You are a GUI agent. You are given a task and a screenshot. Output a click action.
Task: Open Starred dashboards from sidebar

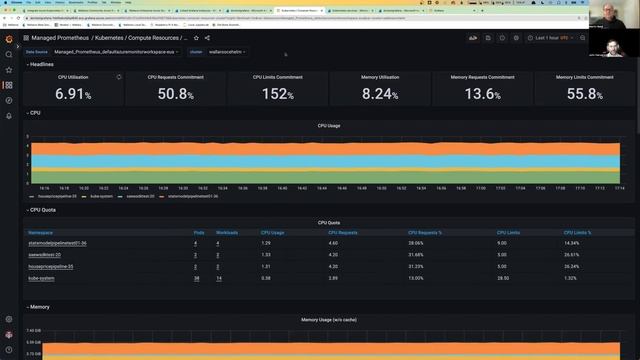[9, 70]
